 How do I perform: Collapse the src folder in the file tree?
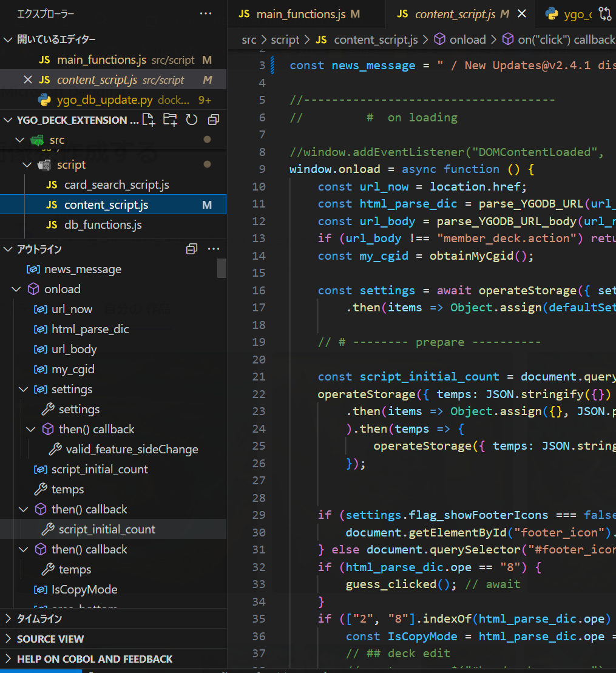[19, 140]
